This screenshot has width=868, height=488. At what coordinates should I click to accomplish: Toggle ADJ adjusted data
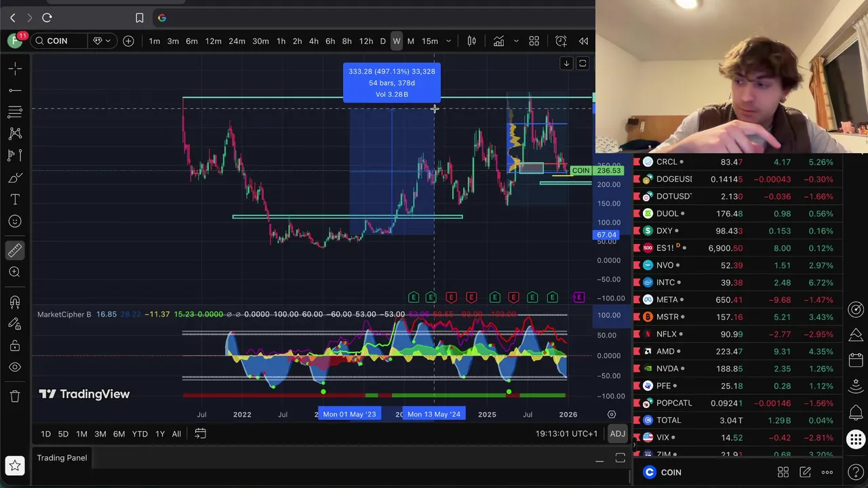pos(617,434)
